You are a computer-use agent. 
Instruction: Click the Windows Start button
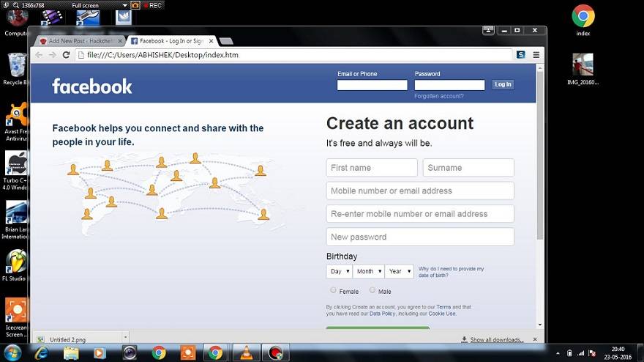12,353
